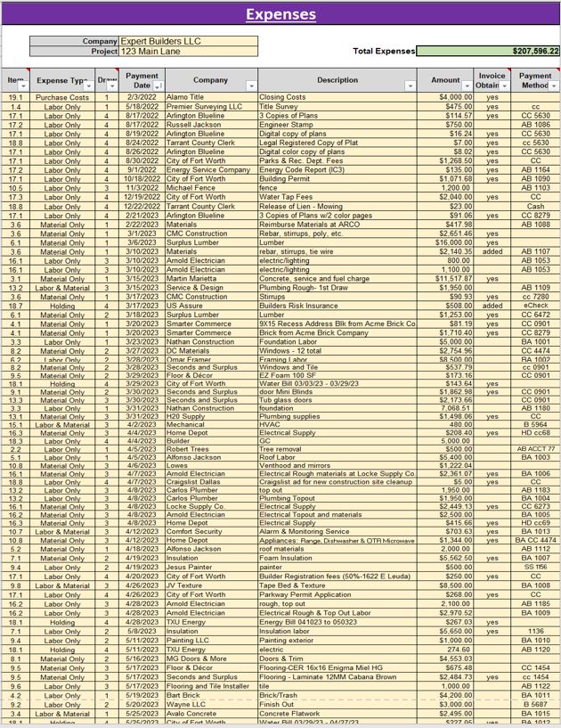Select the Energy Service Company cell
Image resolution: width=561 pixels, height=728 pixels.
[212, 170]
